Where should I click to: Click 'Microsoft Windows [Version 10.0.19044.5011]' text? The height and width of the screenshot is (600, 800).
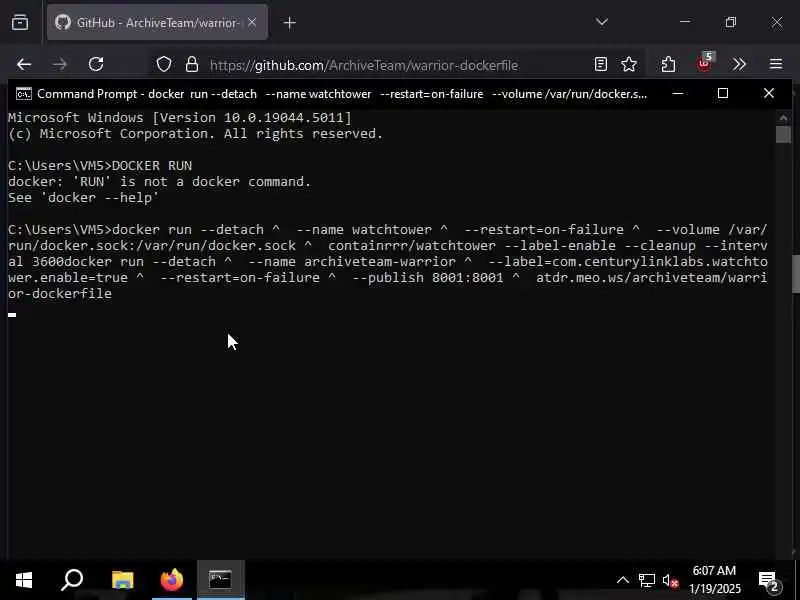coord(180,118)
